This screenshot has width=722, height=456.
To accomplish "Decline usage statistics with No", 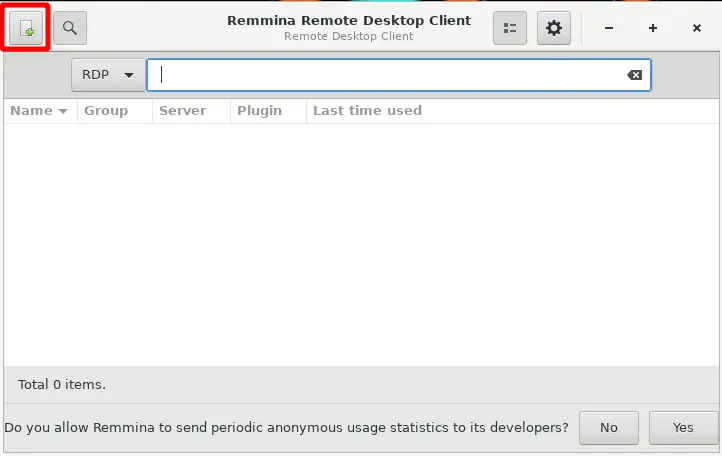I will pyautogui.click(x=609, y=428).
